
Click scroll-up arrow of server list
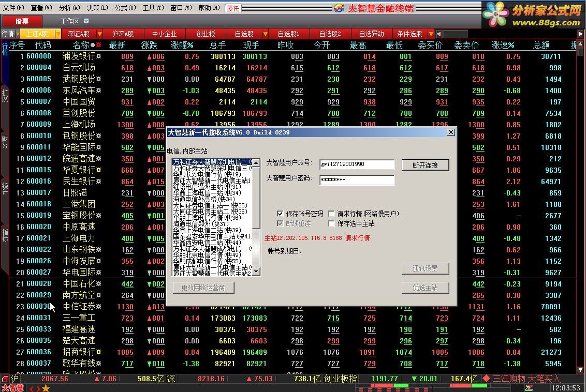(x=256, y=163)
